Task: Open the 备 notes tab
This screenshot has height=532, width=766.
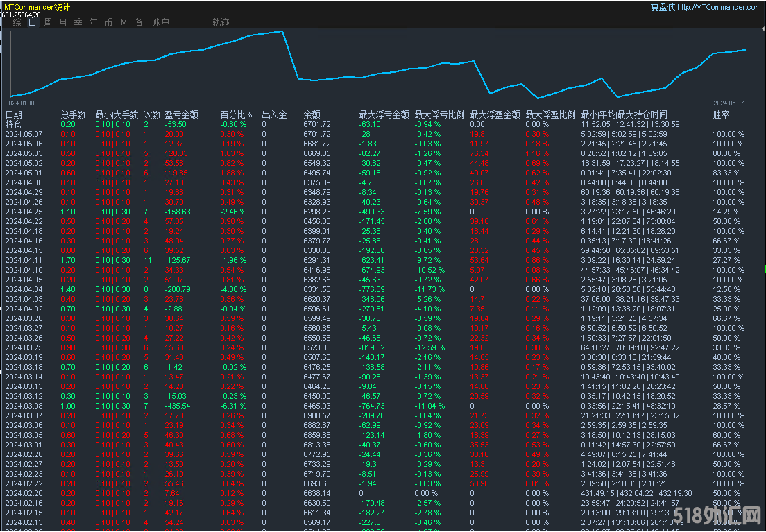Action: (139, 22)
